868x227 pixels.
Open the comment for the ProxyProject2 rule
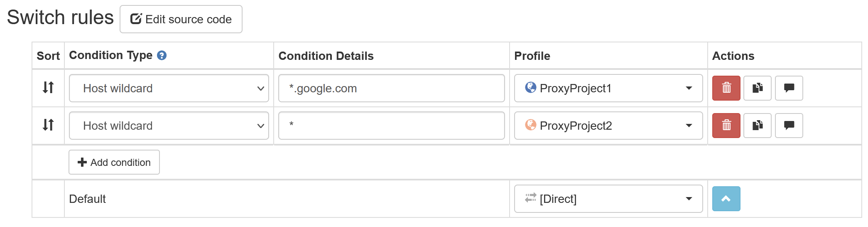789,126
